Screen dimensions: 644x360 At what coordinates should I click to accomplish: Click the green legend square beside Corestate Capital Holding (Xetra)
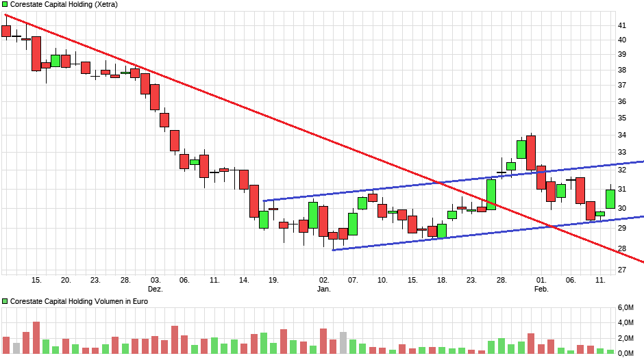tap(5, 4)
